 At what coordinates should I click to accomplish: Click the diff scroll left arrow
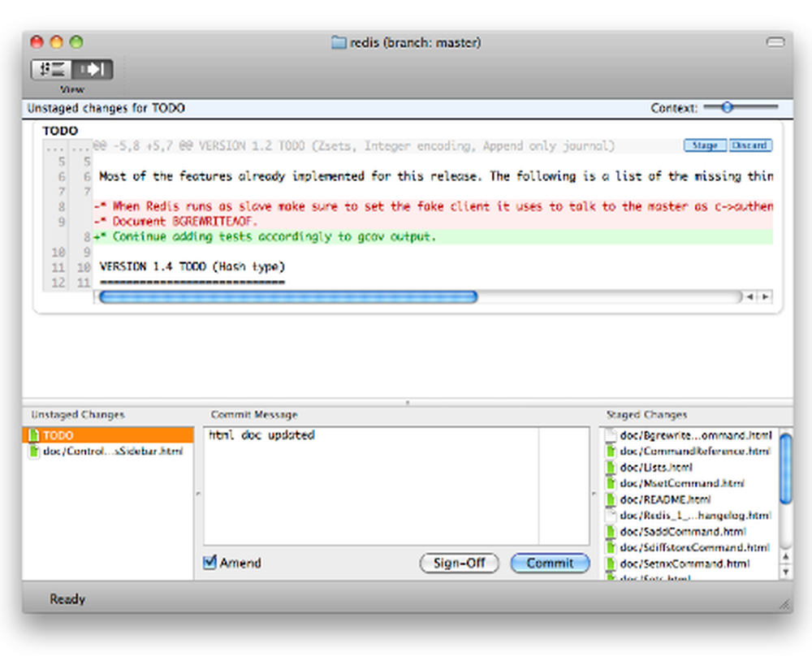(749, 297)
